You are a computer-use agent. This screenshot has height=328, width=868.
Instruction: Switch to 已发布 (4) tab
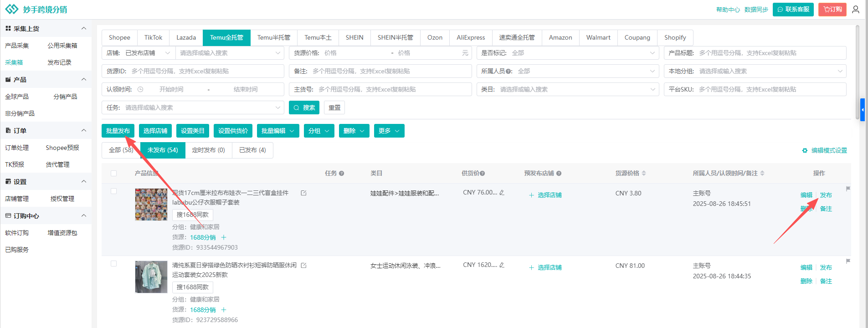coord(252,150)
